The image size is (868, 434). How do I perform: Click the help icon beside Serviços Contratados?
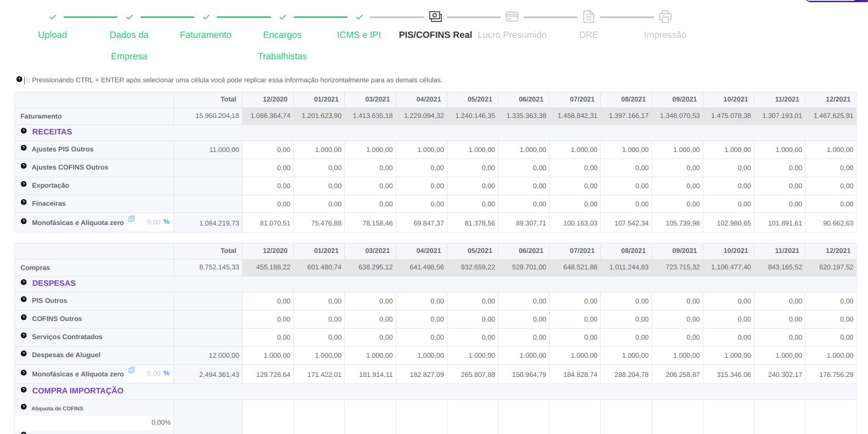click(24, 336)
